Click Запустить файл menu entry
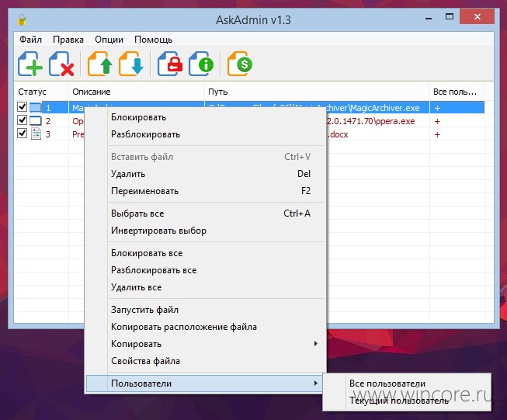Screen dimensions: 507x420 tap(206, 310)
